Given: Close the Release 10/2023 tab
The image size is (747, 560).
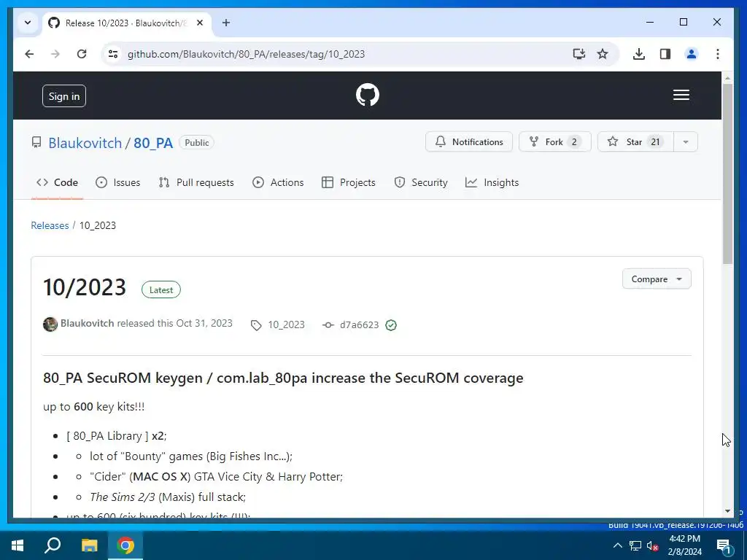Looking at the screenshot, I should tap(200, 23).
